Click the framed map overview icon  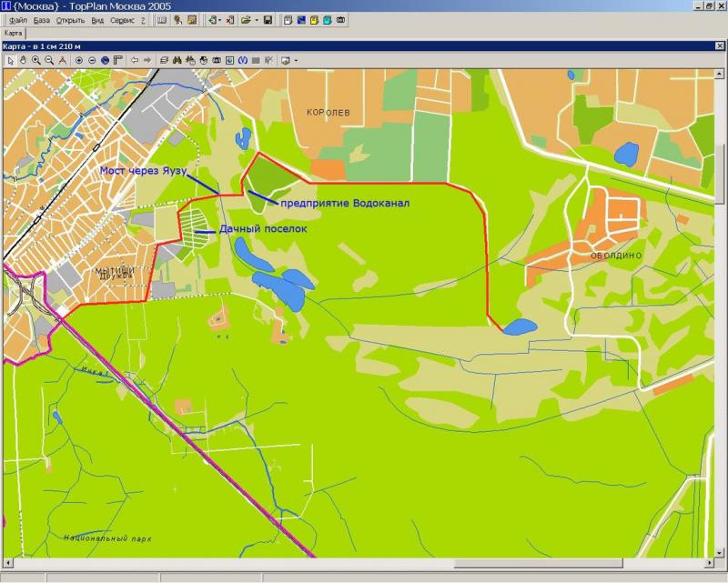[229, 60]
